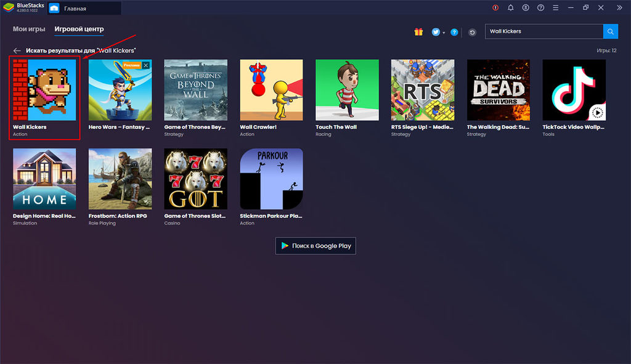631x364 pixels.
Task: Open The Walking Dead Survivors tile
Action: tap(498, 90)
